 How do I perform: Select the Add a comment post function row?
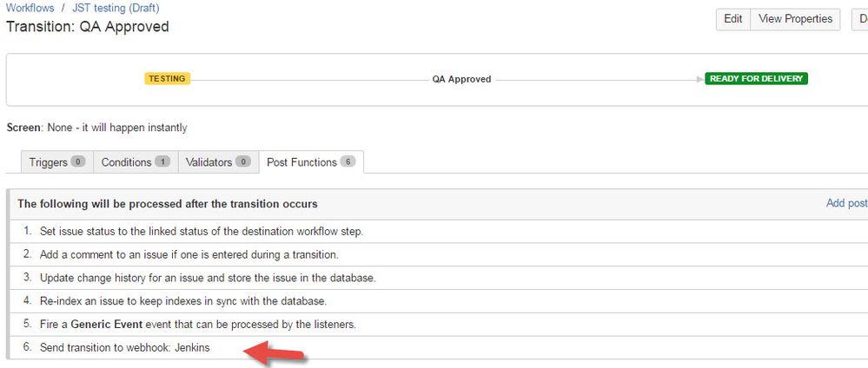point(439,254)
